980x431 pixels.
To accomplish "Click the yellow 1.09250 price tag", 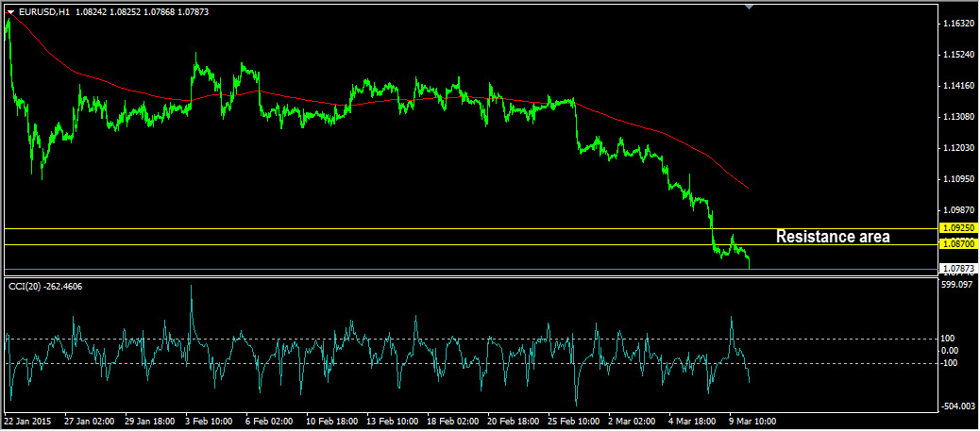I will coord(957,228).
